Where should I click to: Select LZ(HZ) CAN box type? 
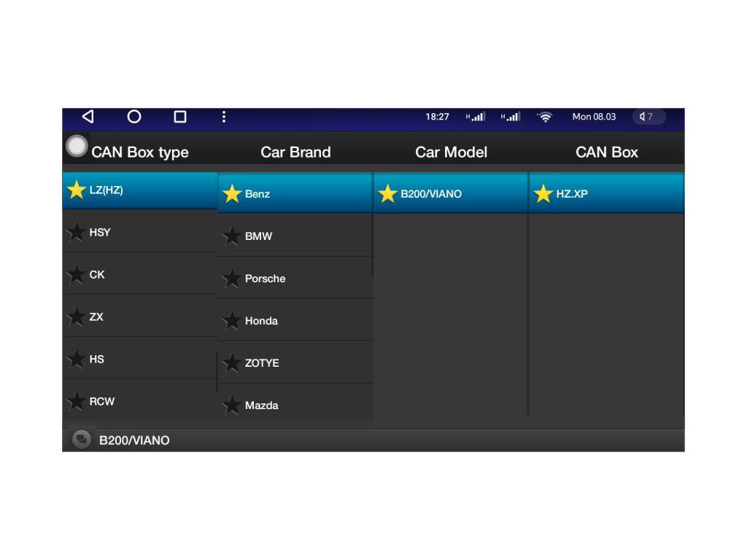click(140, 190)
